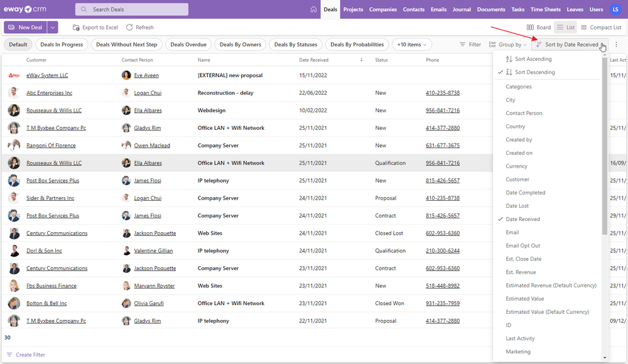Click eWay System LLC company logo

pyautogui.click(x=14, y=75)
